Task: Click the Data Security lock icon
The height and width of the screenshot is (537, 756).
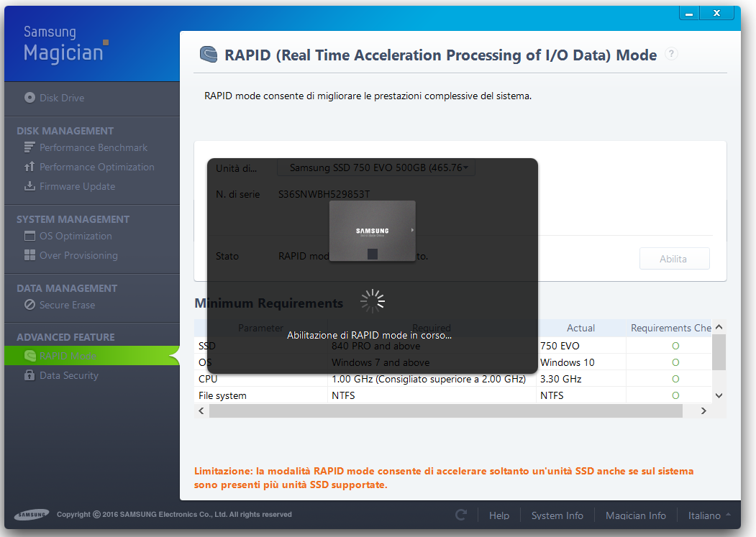Action: pyautogui.click(x=30, y=375)
